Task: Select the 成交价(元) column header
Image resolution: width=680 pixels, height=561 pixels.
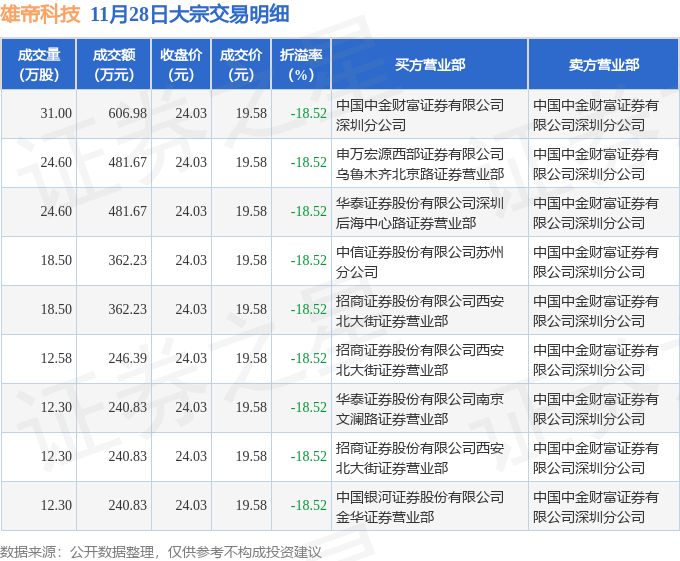Action: (x=241, y=65)
